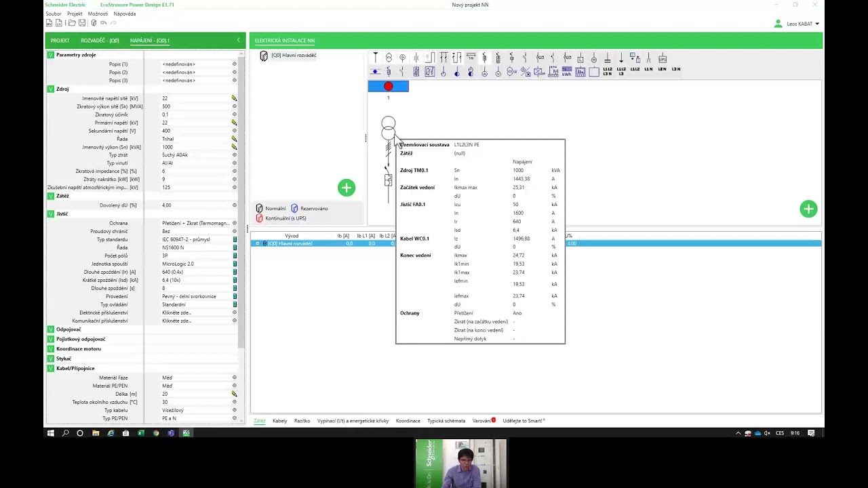Select the transformer symbol in the diagram
This screenshot has width=868, height=488.
coord(388,127)
